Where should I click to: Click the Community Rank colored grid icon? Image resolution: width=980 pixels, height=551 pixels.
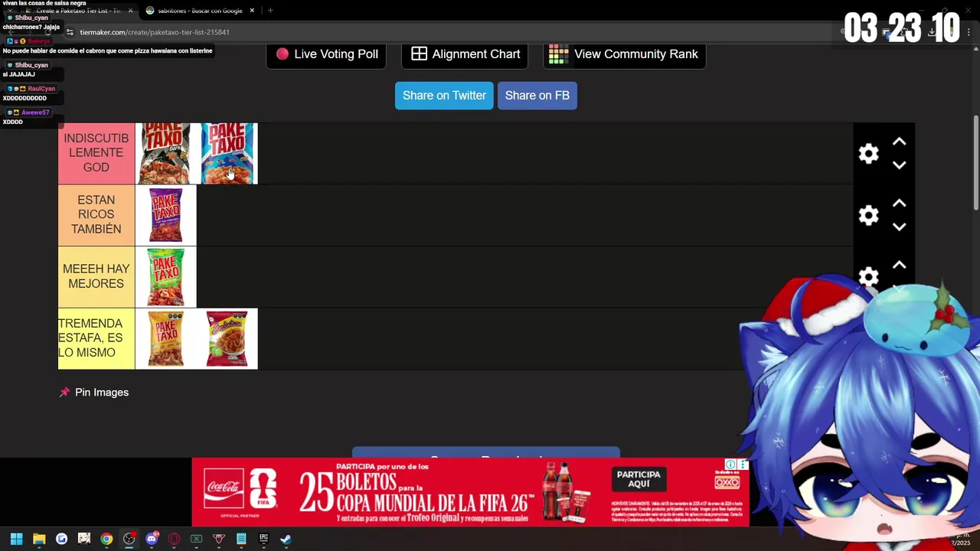[x=559, y=54]
